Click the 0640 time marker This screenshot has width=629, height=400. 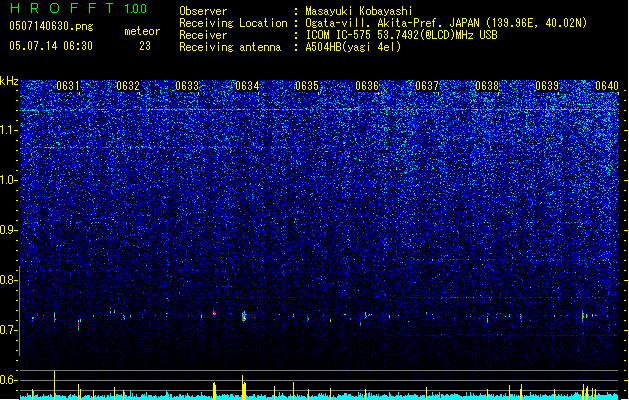(x=607, y=86)
